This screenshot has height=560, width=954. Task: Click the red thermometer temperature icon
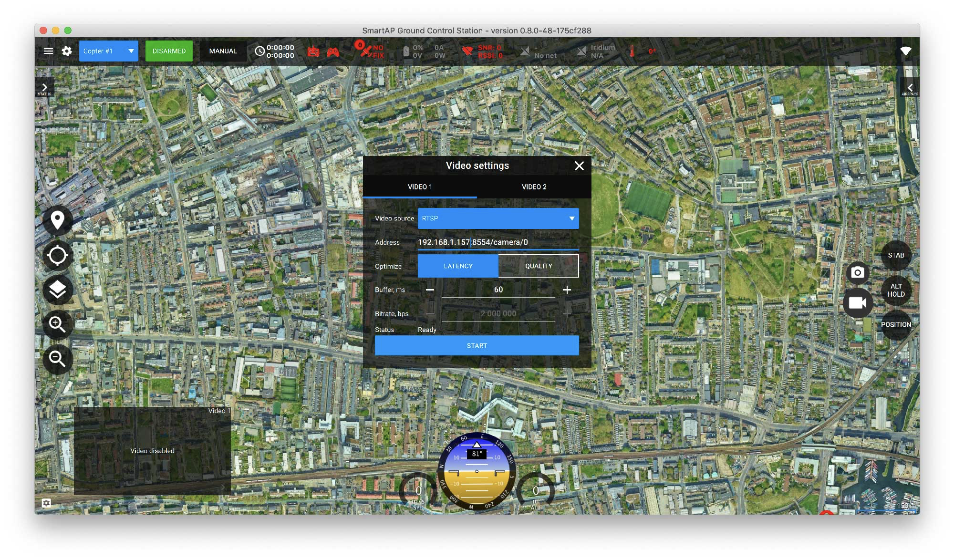(632, 51)
